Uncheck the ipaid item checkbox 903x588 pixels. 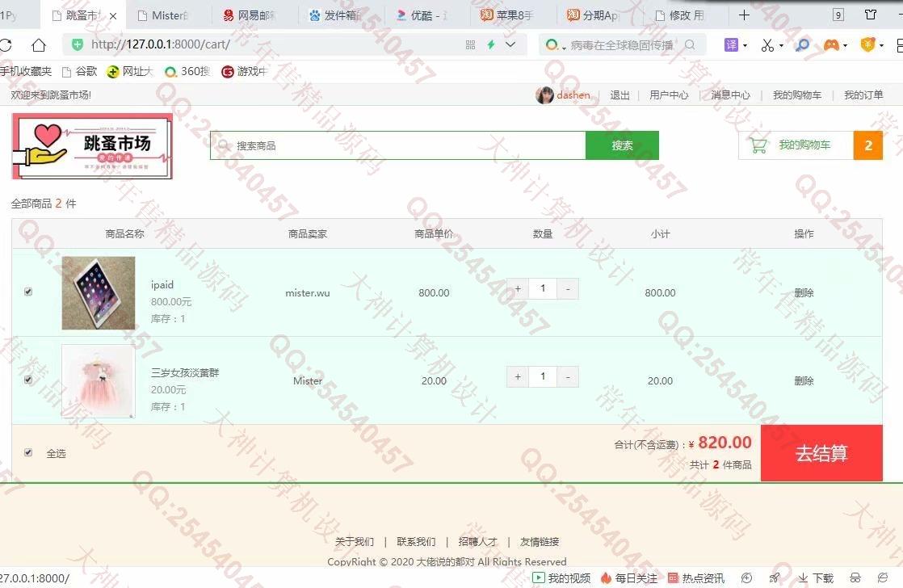tap(28, 292)
